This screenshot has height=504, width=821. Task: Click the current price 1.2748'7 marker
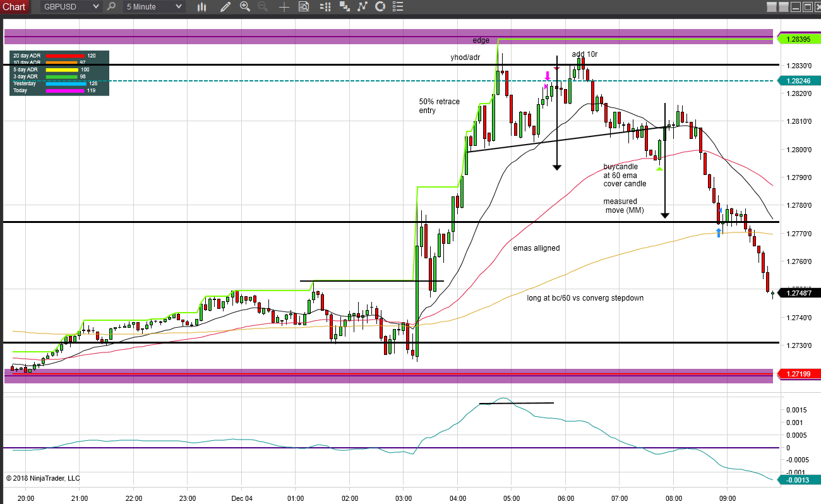(x=799, y=292)
